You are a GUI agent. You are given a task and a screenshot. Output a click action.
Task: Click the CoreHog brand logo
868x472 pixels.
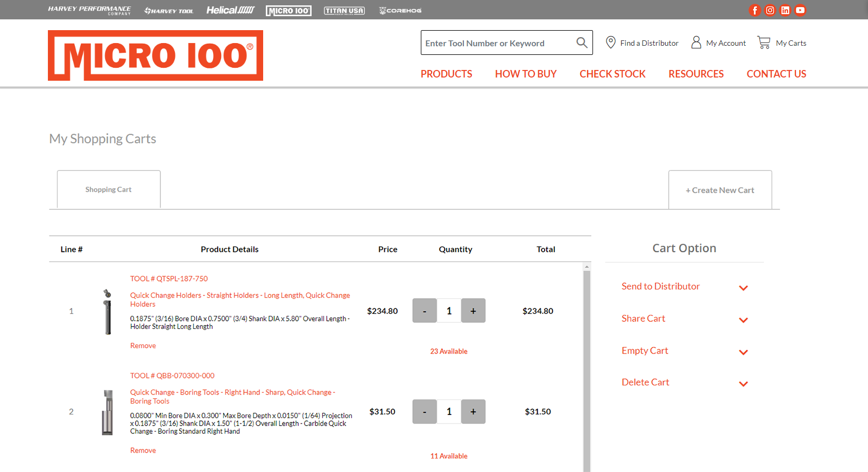pos(400,11)
